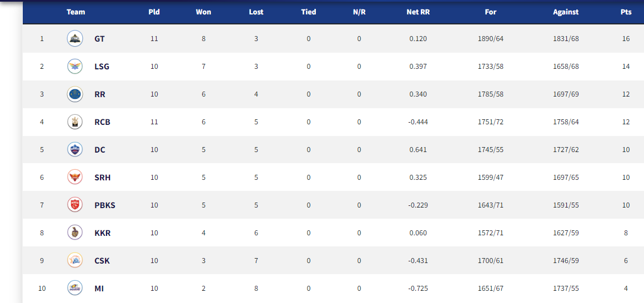Click the CSK yellow lion logo
This screenshot has height=303, width=644.
point(75,260)
